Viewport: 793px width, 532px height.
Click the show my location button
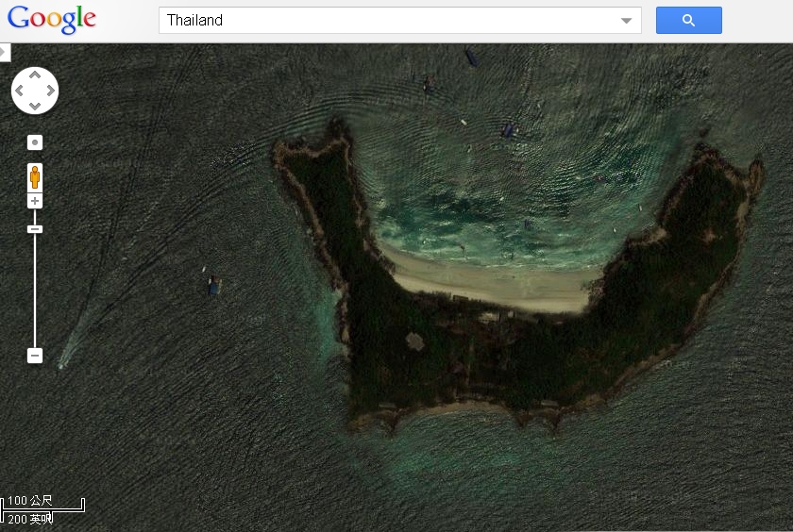click(35, 142)
